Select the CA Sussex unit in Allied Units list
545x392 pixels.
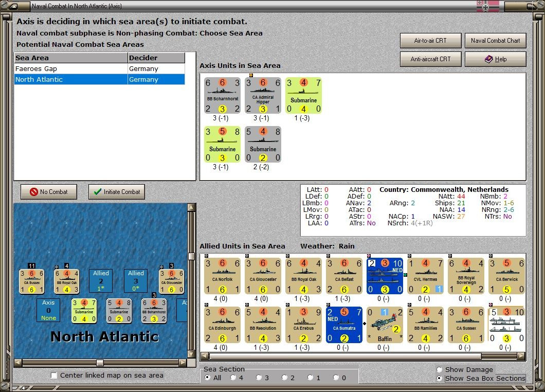466,325
